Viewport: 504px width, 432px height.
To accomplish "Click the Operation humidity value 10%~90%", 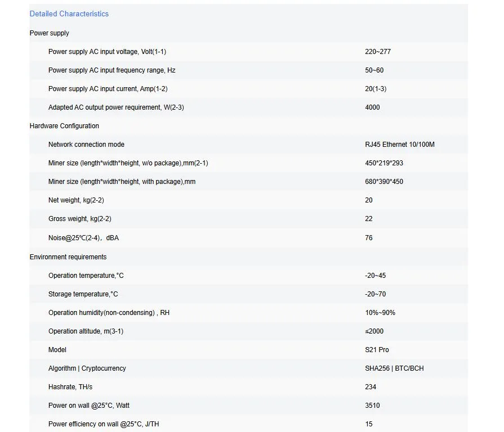I will click(380, 313).
